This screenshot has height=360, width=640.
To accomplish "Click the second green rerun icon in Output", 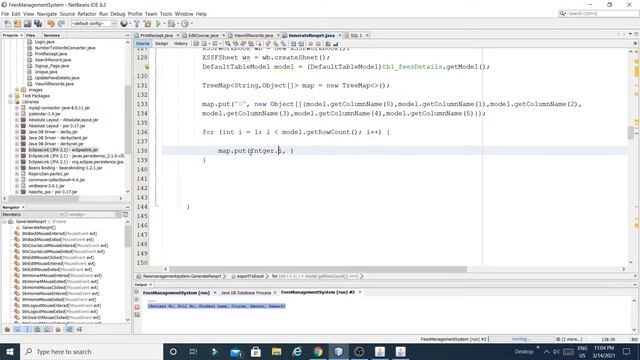I will click(137, 299).
